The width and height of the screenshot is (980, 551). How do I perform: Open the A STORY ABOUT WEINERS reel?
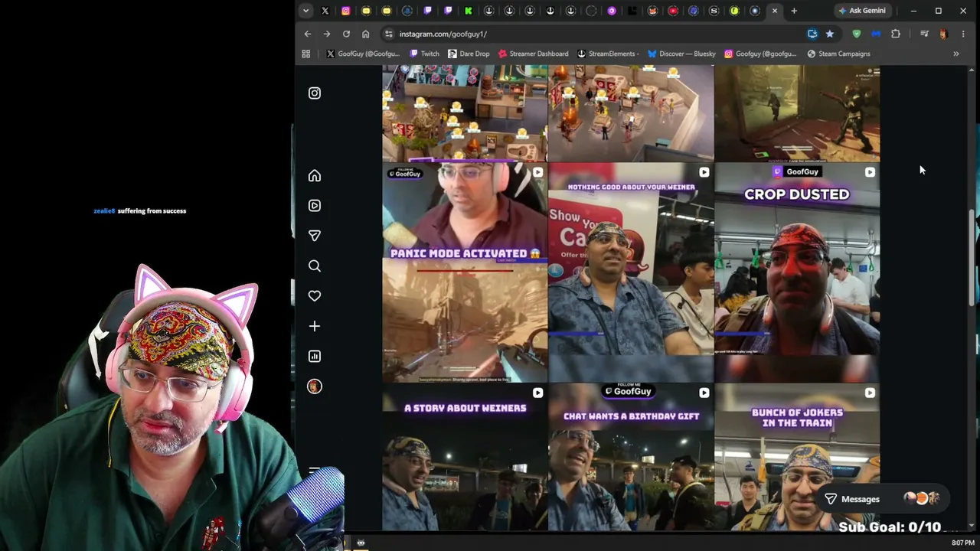point(465,457)
